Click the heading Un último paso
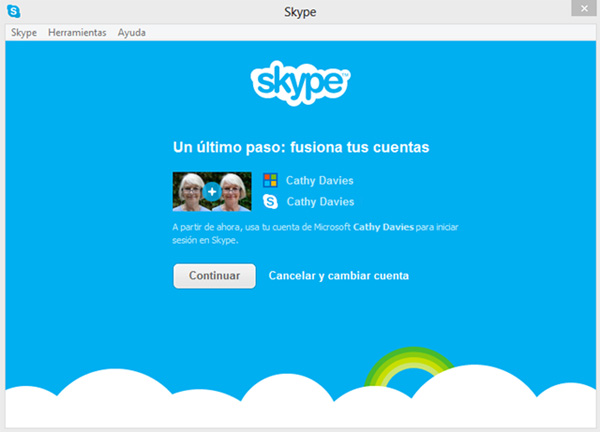600x432 pixels. pyautogui.click(x=301, y=147)
